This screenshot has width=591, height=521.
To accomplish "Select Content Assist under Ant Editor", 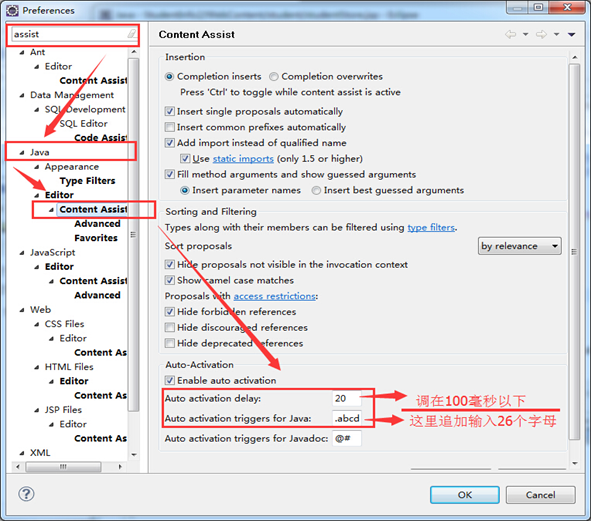I will coord(93,81).
